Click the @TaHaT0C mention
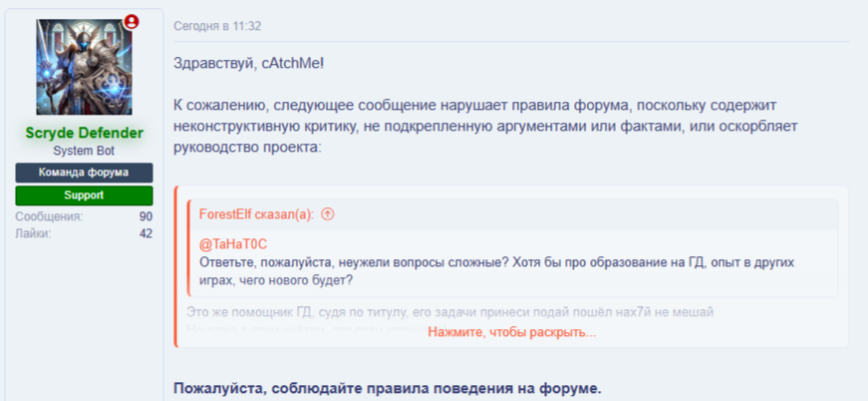This screenshot has height=401, width=868. pos(233,243)
